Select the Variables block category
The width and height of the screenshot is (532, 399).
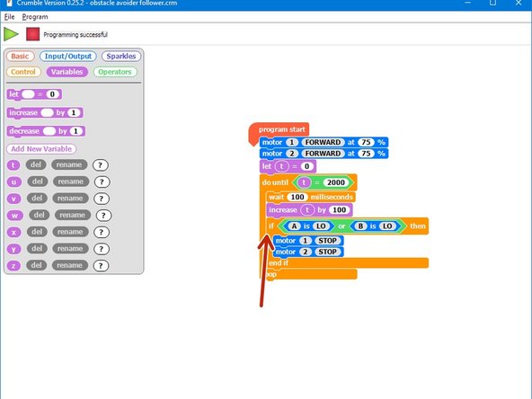[x=66, y=72]
